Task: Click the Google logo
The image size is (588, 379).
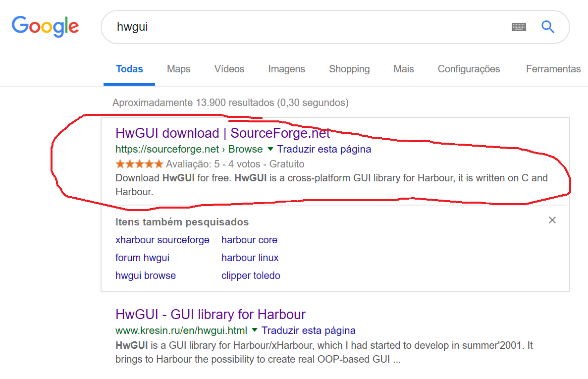Action: [45, 26]
